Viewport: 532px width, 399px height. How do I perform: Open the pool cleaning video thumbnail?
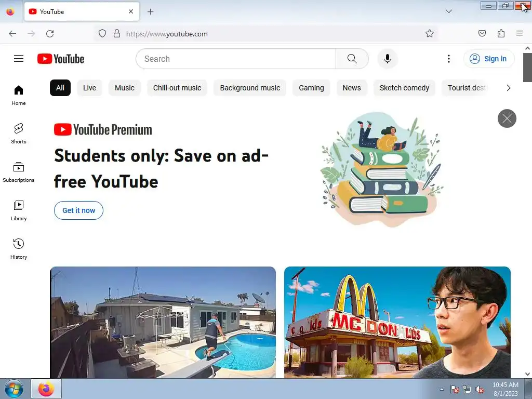[163, 322]
